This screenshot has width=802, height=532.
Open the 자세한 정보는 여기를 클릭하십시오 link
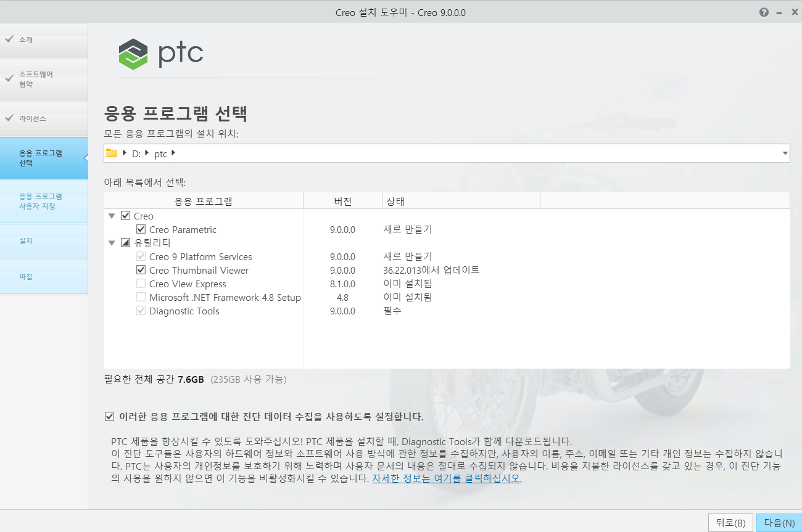click(446, 478)
